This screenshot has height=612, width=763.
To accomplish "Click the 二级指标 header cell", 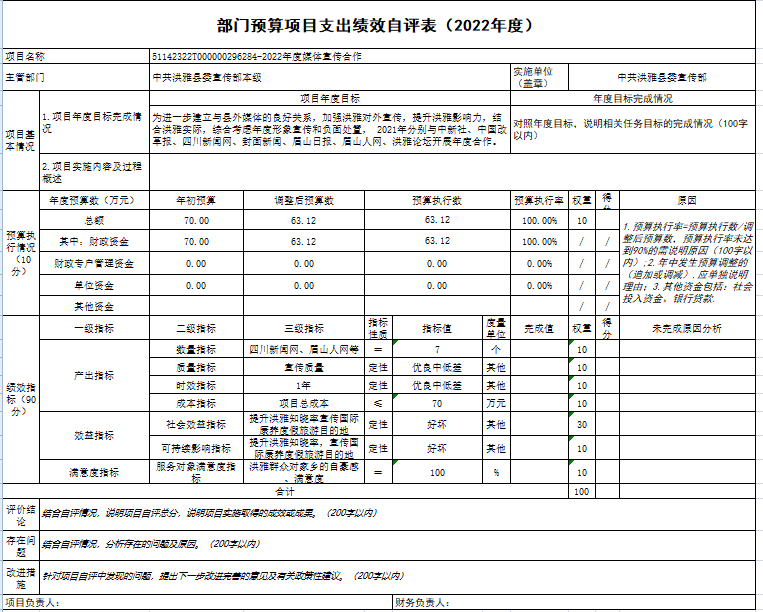I will (196, 328).
